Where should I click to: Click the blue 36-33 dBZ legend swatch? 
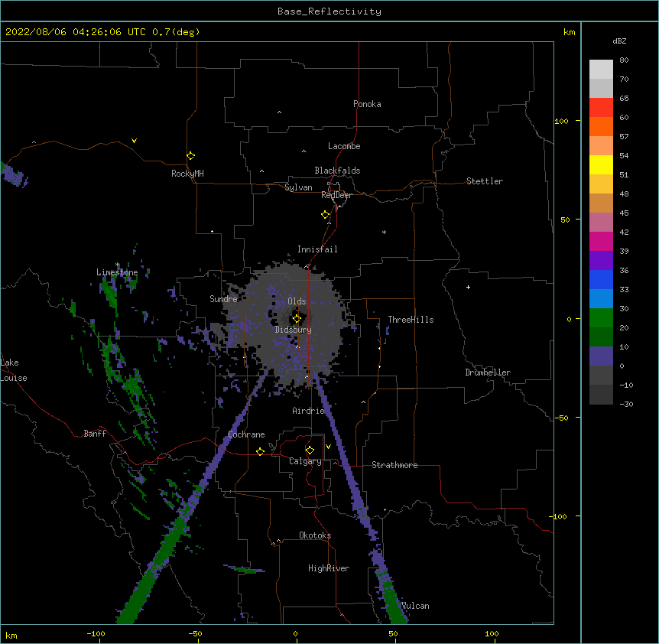coord(601,279)
